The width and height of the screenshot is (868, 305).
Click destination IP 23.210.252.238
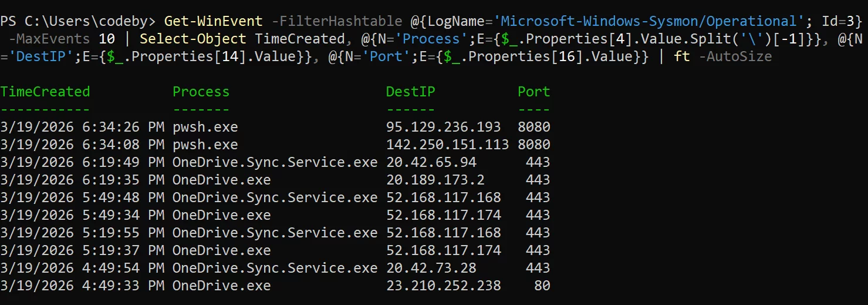click(x=443, y=286)
